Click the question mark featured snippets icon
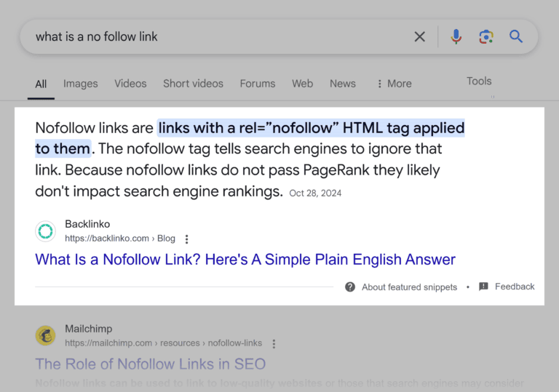 click(x=350, y=287)
